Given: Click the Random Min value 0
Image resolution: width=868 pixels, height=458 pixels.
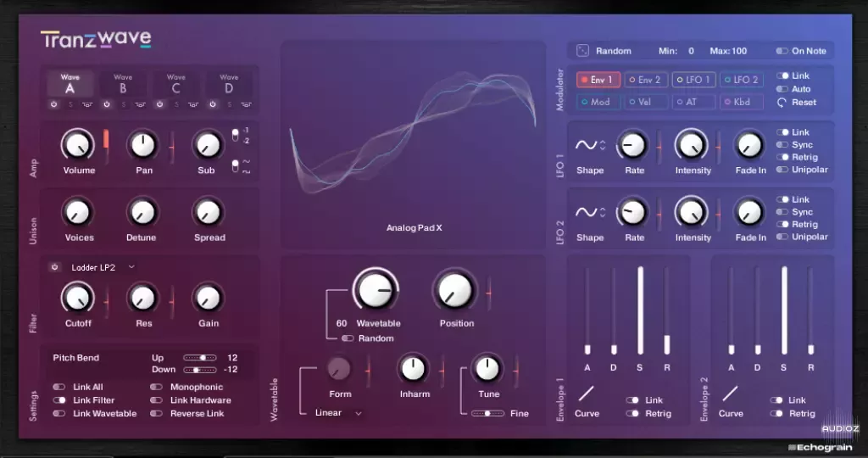Looking at the screenshot, I should click(691, 51).
